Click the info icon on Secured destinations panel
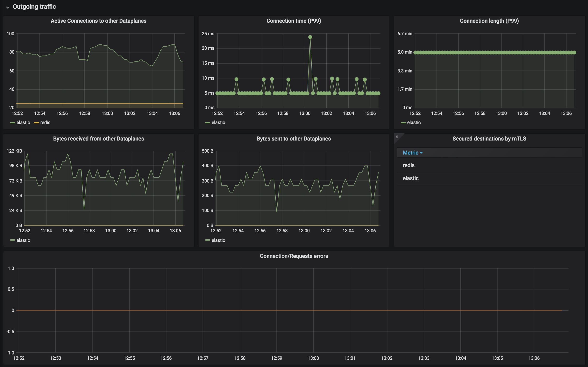 398,137
